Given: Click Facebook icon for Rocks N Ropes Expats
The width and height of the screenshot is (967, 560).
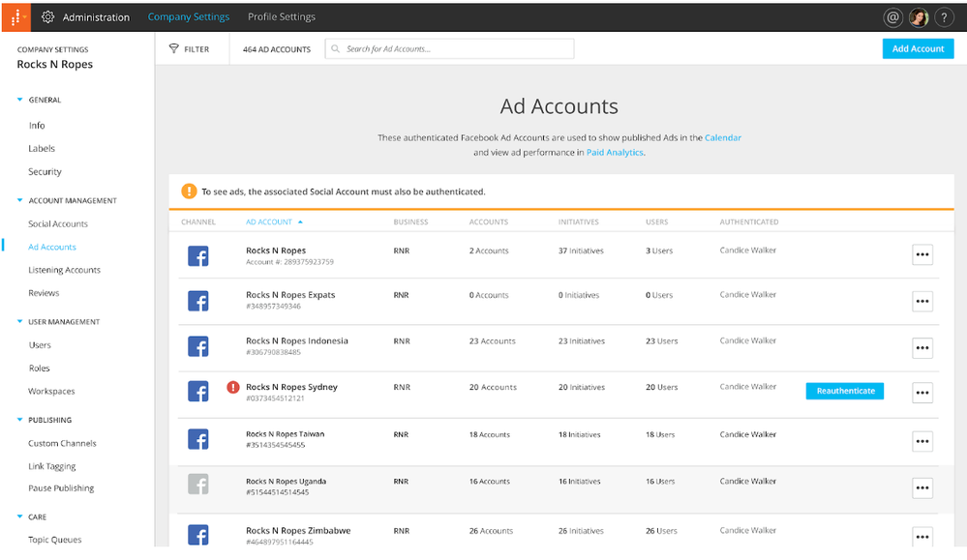Looking at the screenshot, I should 198,301.
